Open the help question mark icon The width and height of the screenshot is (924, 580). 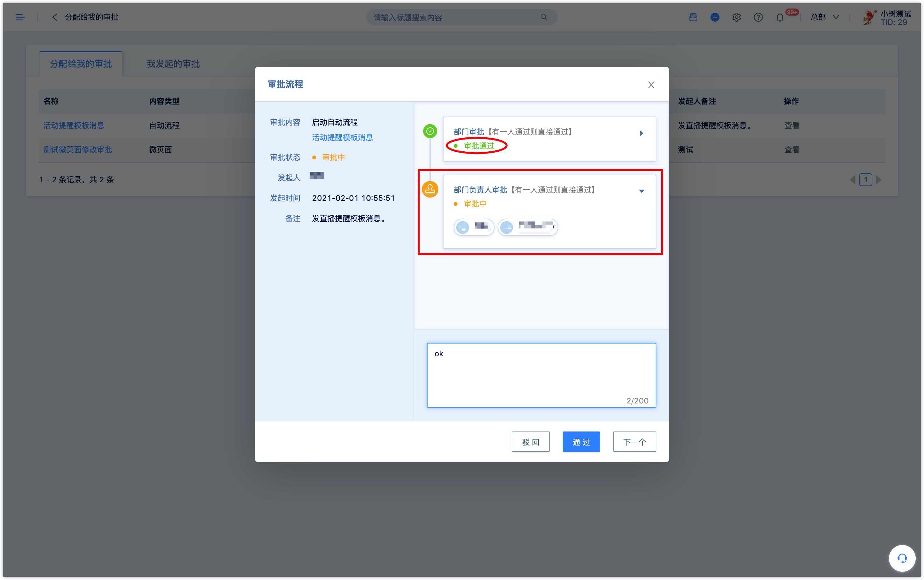(758, 17)
